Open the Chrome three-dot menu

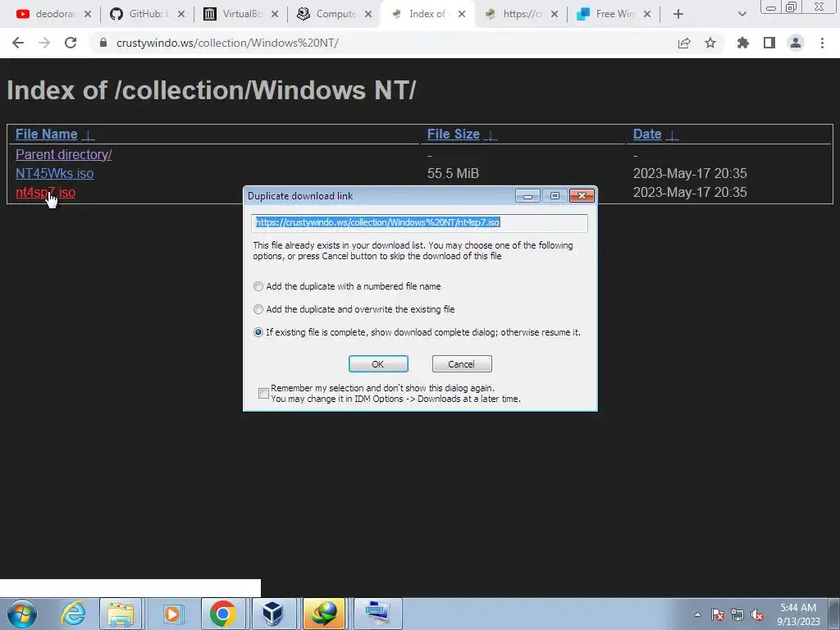(822, 43)
